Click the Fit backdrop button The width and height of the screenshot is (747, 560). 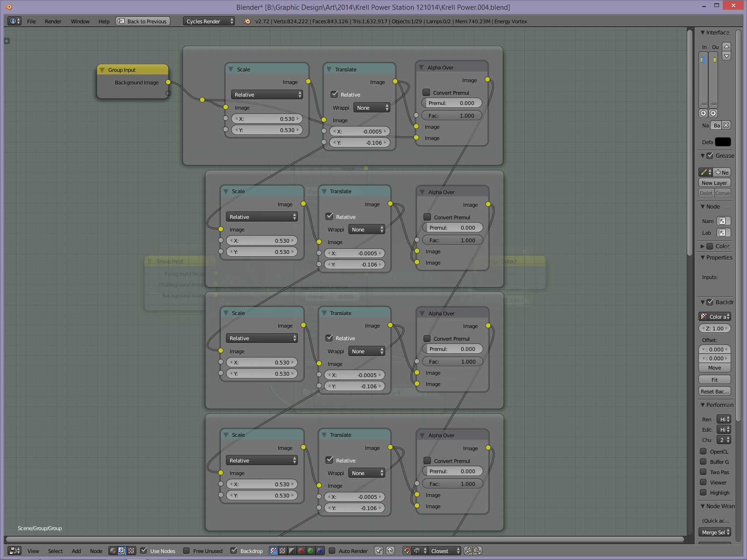[715, 380]
